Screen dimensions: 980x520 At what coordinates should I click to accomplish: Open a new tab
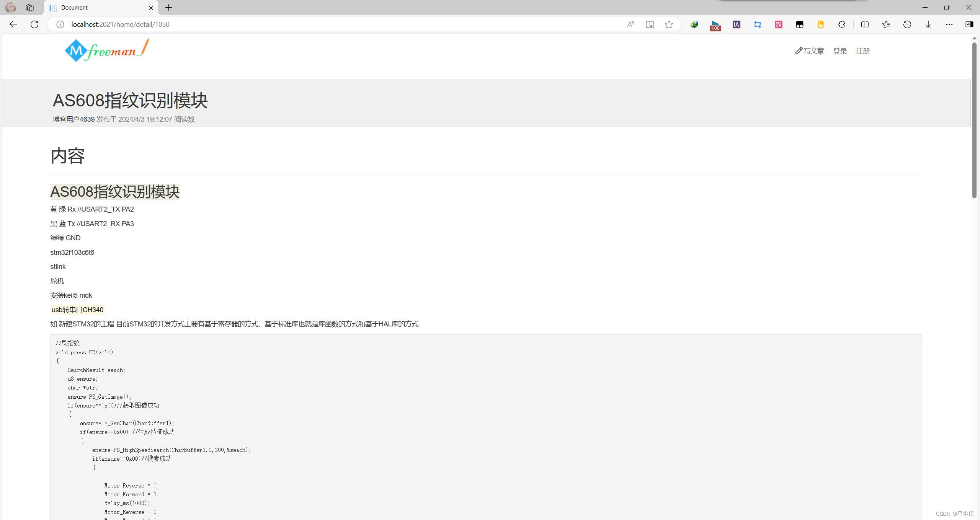pyautogui.click(x=168, y=7)
